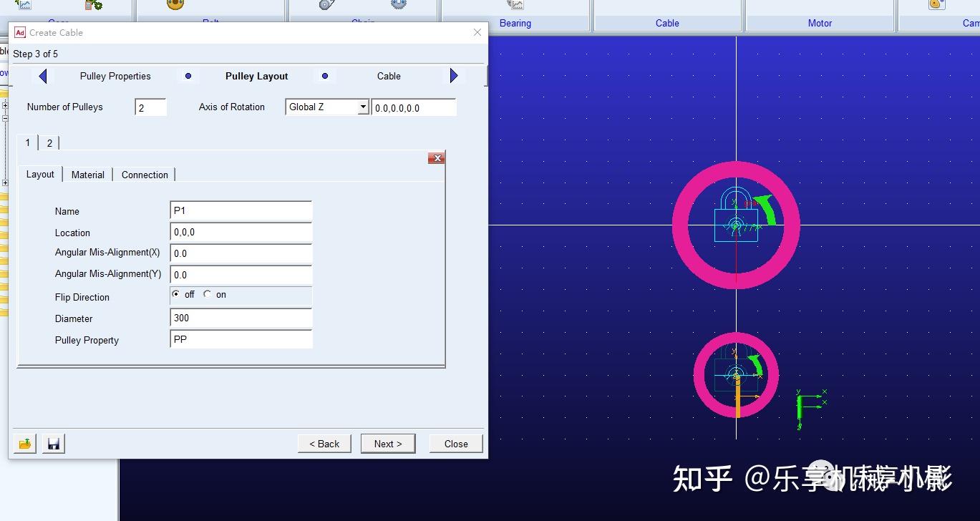Click the Back button
The width and height of the screenshot is (980, 521).
tap(324, 443)
